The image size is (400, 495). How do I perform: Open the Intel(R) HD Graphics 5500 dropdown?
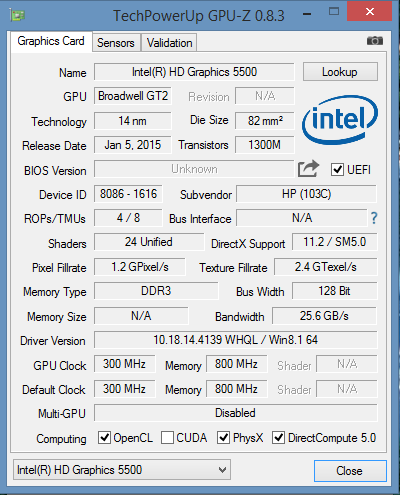coord(122,470)
